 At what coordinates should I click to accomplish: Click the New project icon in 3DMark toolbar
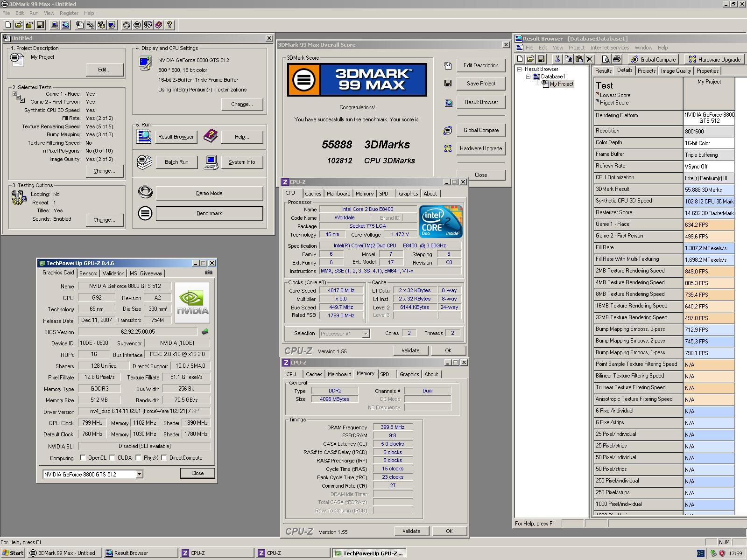8,25
